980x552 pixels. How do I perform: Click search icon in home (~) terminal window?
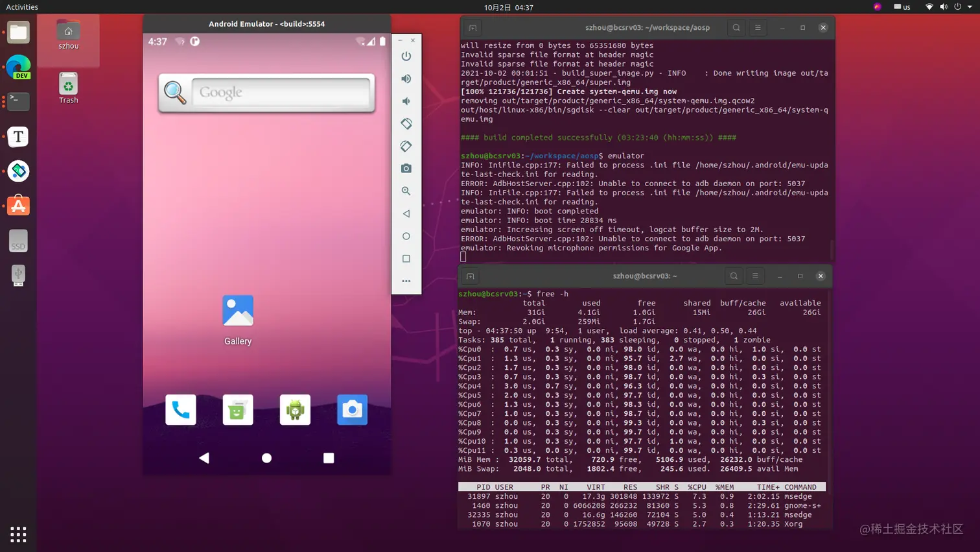(x=734, y=276)
